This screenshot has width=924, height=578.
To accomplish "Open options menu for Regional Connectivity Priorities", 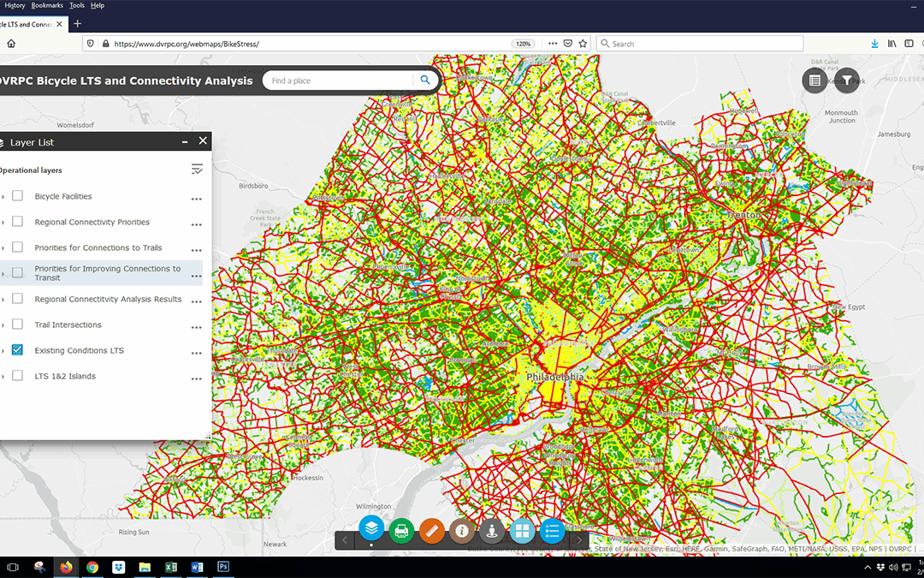I will pos(196,223).
